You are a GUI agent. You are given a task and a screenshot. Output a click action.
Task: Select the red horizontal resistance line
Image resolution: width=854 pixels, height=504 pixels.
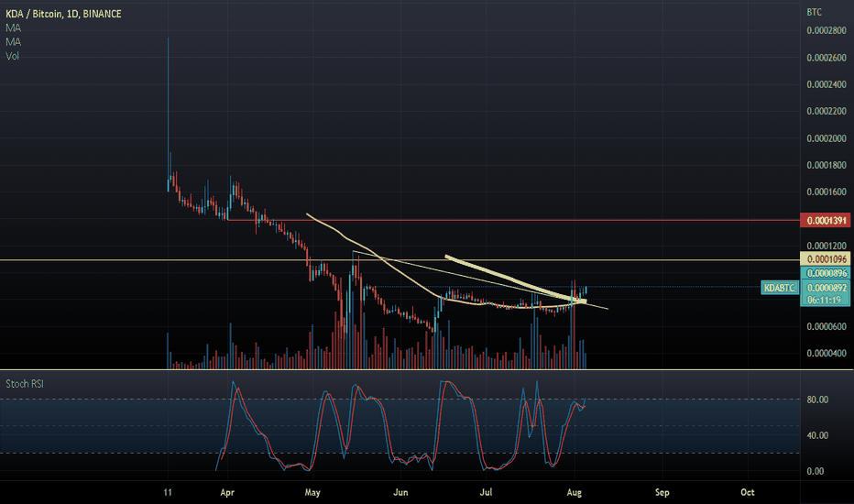(x=512, y=220)
